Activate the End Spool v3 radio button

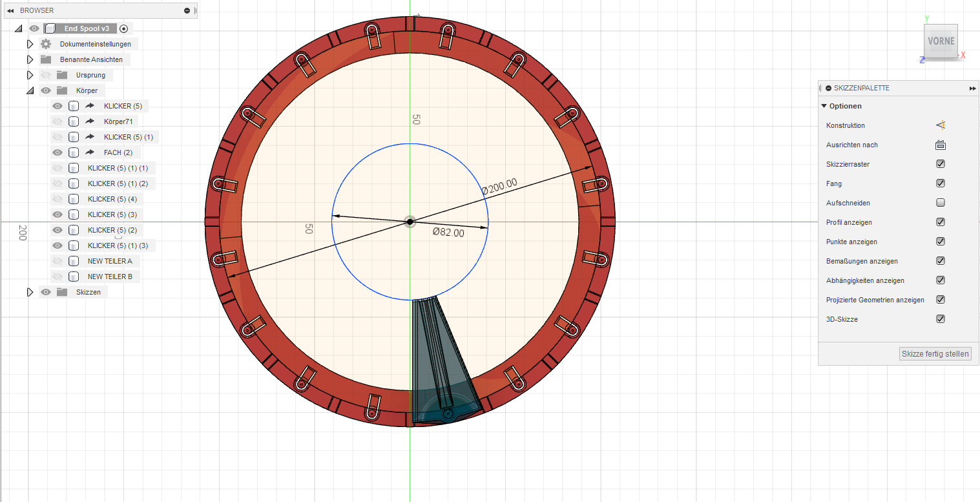tap(124, 28)
